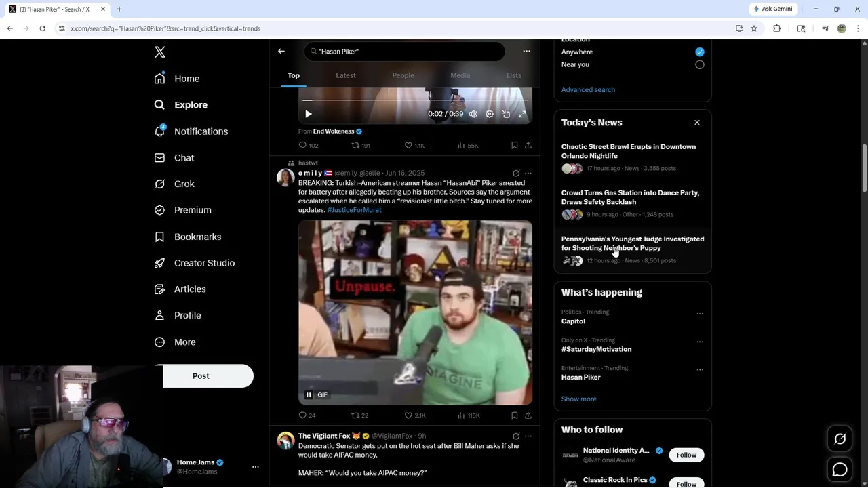
Task: Open Chaotic Street Brawl Orlando news story
Action: 633,157
